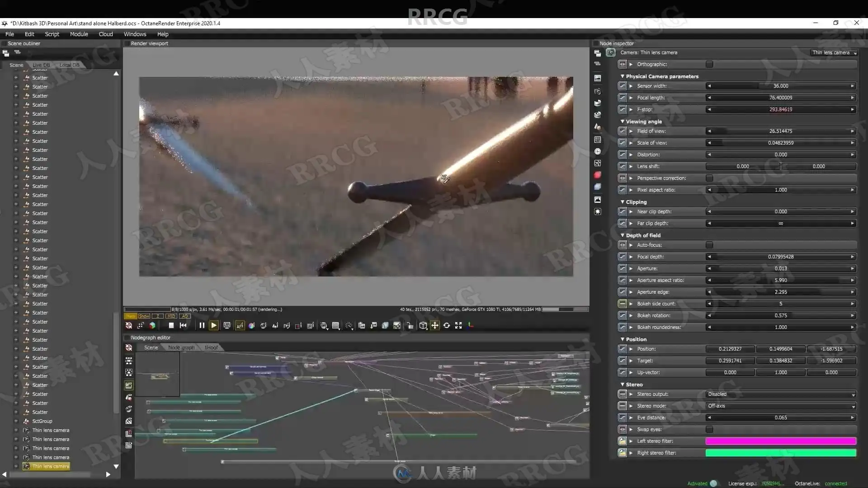Toggle the viewport lock icon

pyautogui.click(x=410, y=325)
